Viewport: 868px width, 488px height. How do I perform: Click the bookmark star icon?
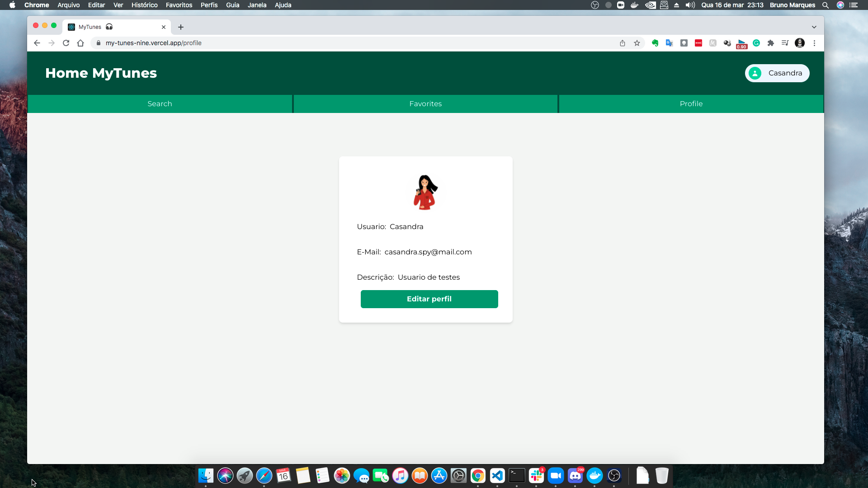[637, 43]
